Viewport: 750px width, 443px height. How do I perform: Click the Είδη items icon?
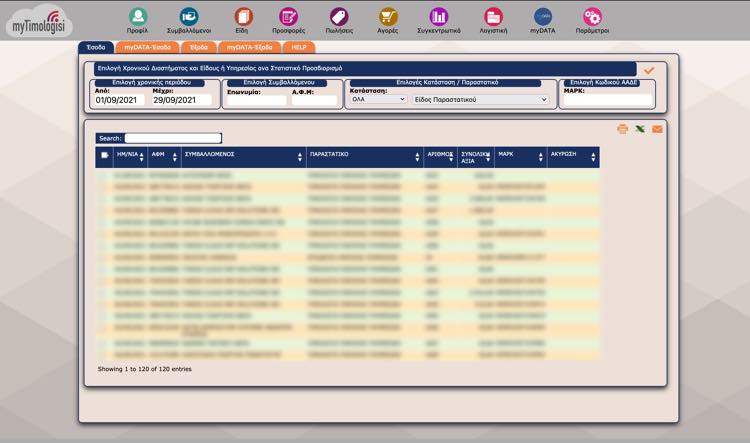[242, 17]
